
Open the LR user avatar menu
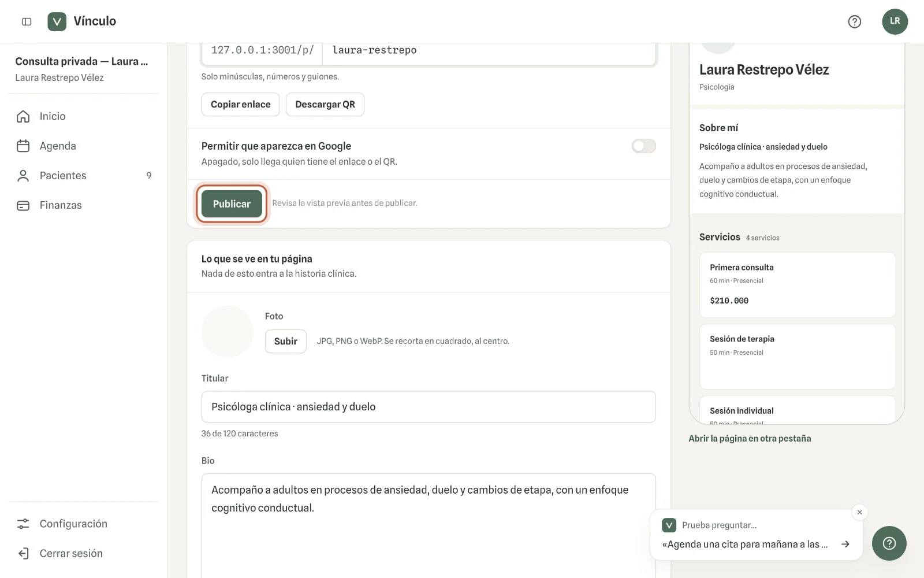pos(895,21)
